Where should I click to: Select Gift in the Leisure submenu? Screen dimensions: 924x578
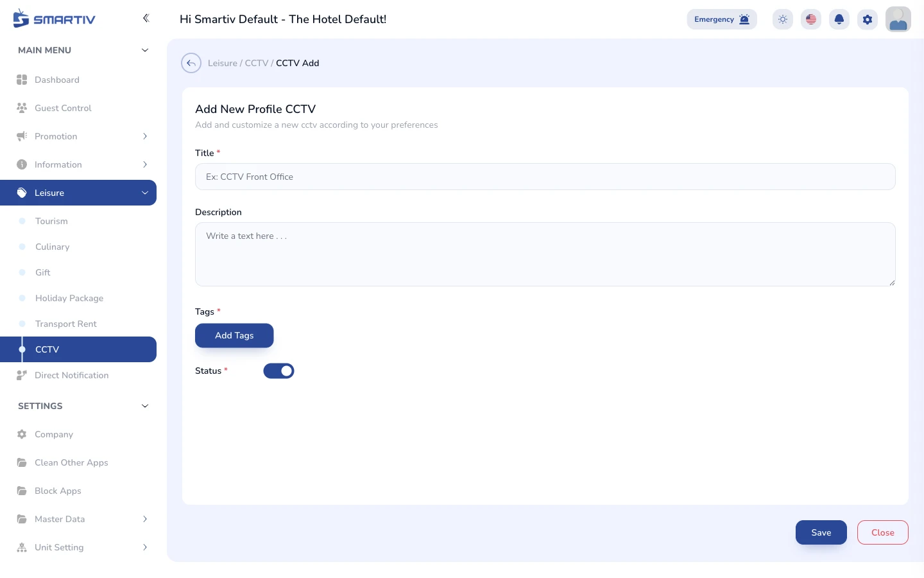coord(78,272)
